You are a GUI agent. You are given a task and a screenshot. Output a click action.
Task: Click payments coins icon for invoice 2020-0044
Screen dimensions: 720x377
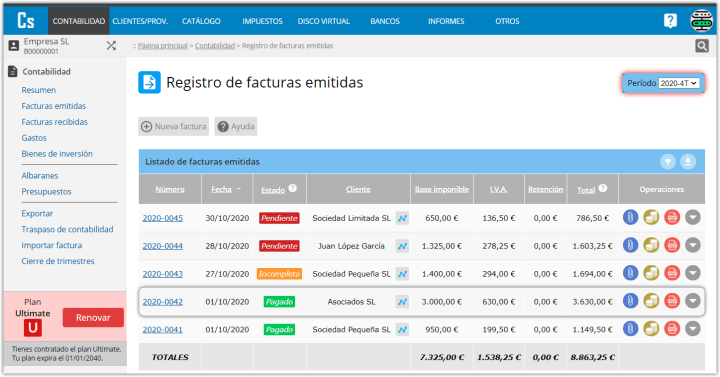tap(651, 245)
